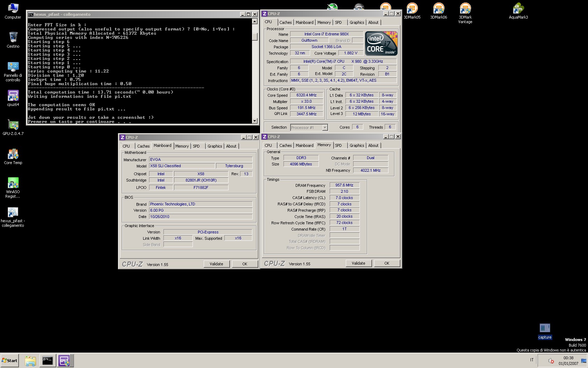Click the volume icon in system tray
Viewport: 588px width, 368px height.
[x=551, y=361]
